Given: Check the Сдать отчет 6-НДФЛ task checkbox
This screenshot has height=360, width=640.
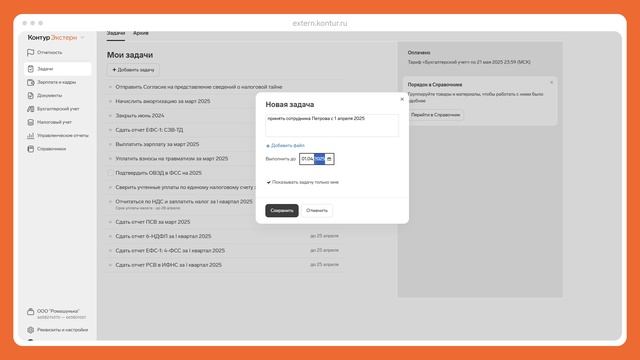Looking at the screenshot, I should pyautogui.click(x=110, y=236).
